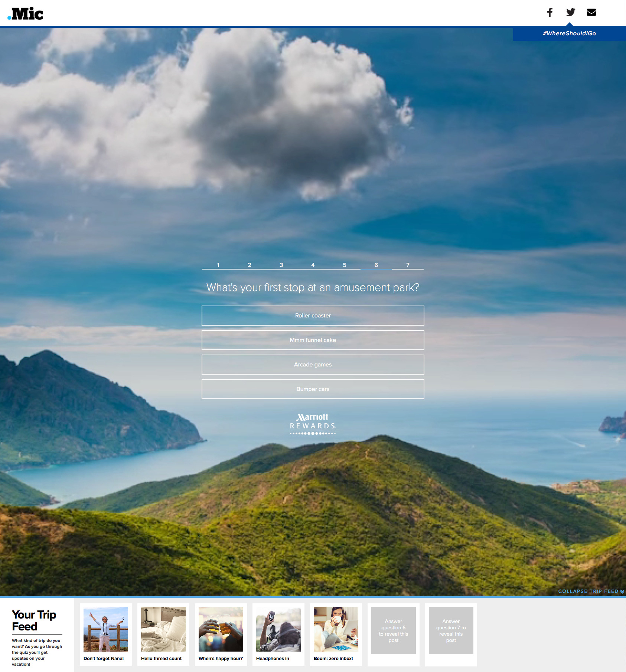This screenshot has height=672, width=626.
Task: Open the Don't forget Nana! post
Action: (x=106, y=634)
